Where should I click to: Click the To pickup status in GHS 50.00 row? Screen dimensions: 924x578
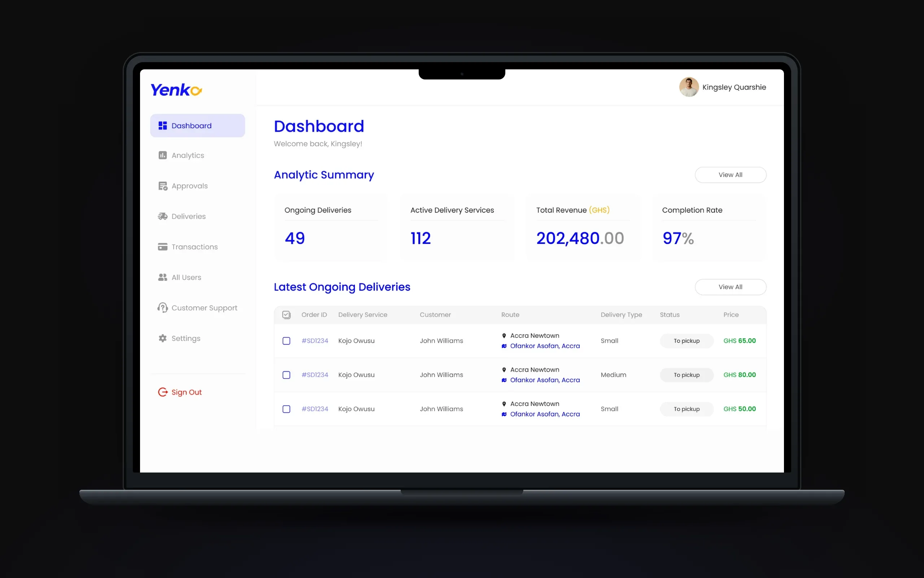pos(687,409)
